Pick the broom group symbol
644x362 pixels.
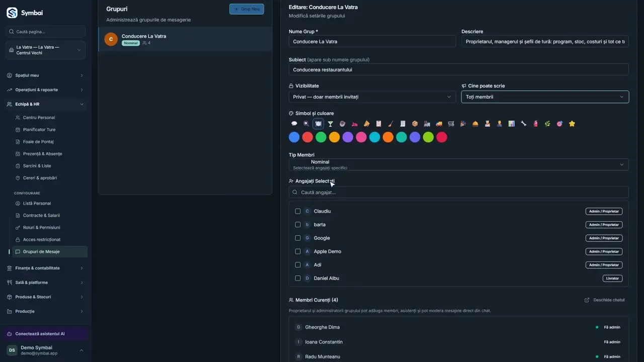391,124
